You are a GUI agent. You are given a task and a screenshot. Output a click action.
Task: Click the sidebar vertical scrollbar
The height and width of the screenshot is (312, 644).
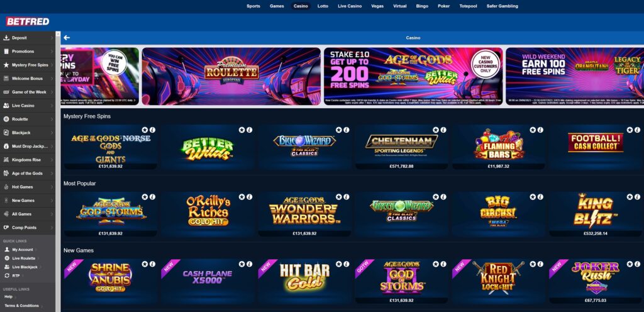[x=58, y=171]
